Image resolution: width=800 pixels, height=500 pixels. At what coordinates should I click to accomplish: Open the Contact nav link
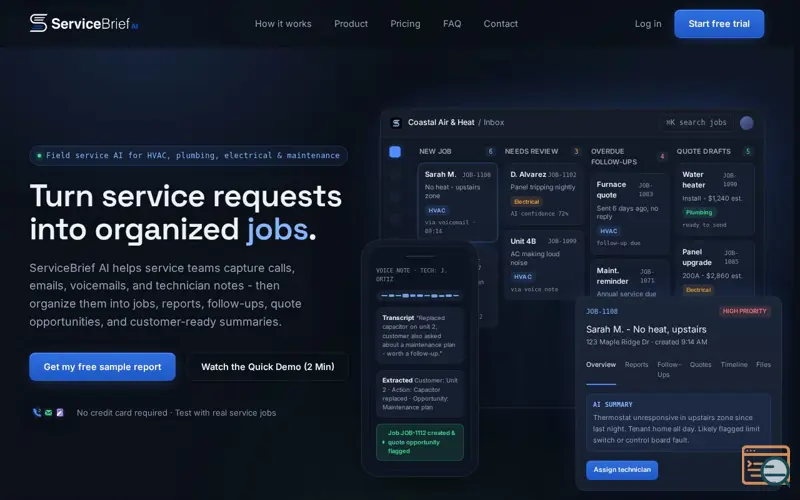(x=501, y=24)
